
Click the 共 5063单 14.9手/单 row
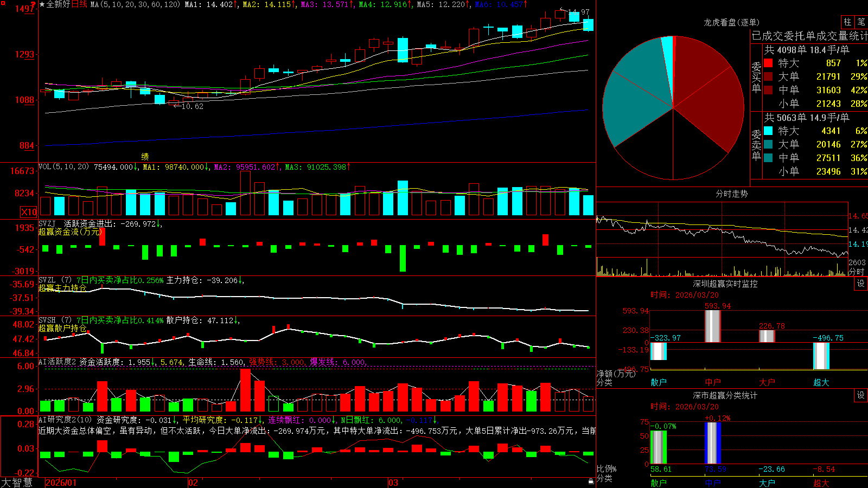[807, 118]
